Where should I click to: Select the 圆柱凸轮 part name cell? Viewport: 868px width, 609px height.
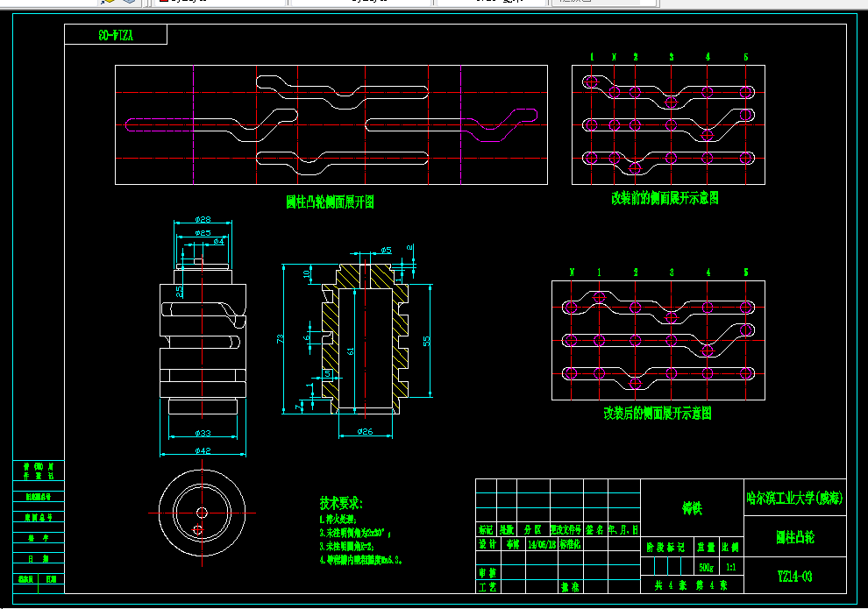click(x=794, y=536)
